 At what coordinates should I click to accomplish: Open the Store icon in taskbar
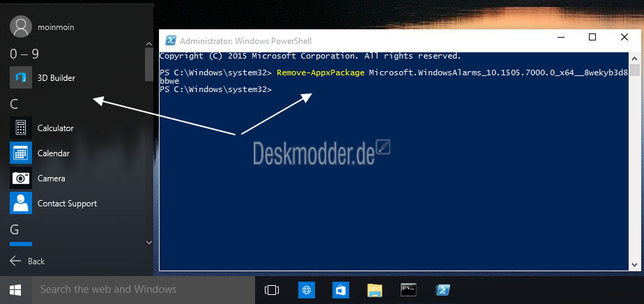pyautogui.click(x=341, y=290)
